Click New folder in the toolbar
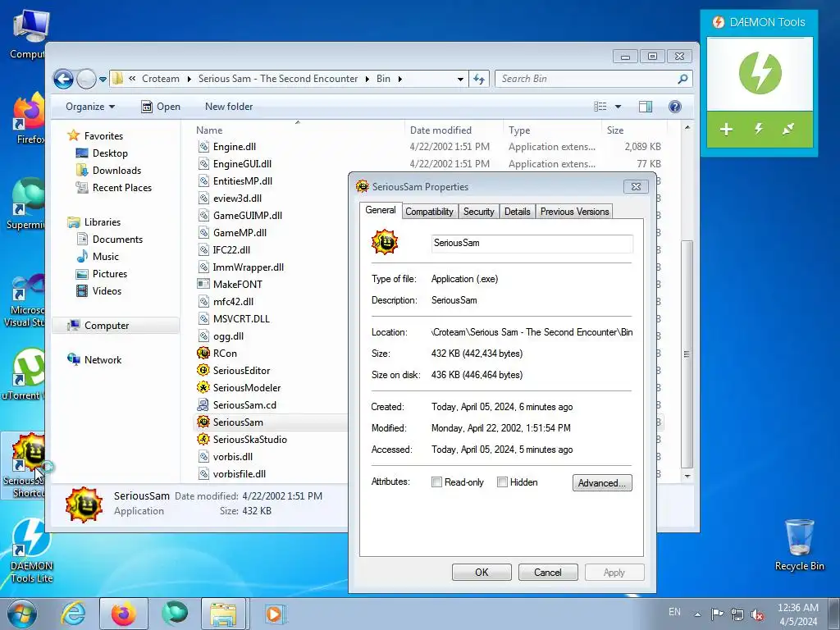This screenshot has width=840, height=630. tap(229, 107)
